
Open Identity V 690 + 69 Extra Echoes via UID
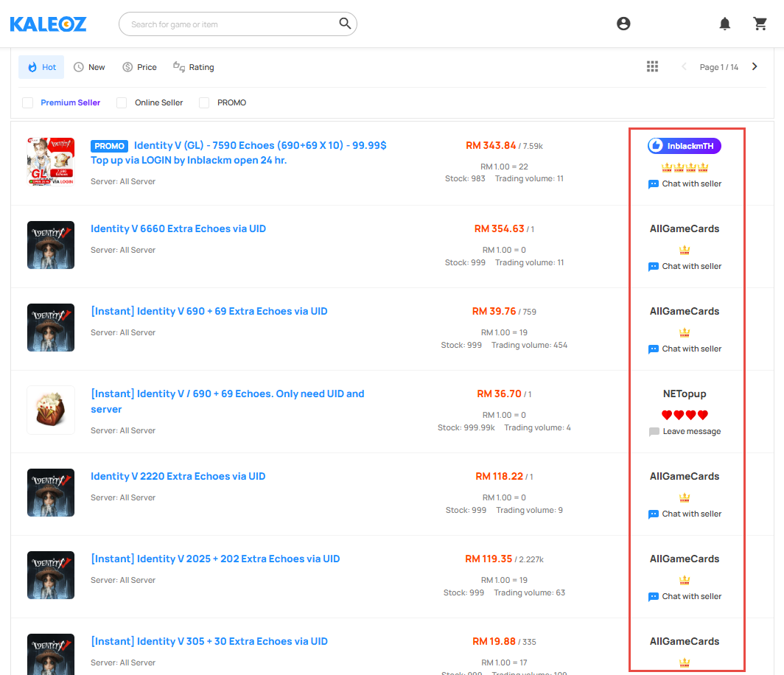209,311
